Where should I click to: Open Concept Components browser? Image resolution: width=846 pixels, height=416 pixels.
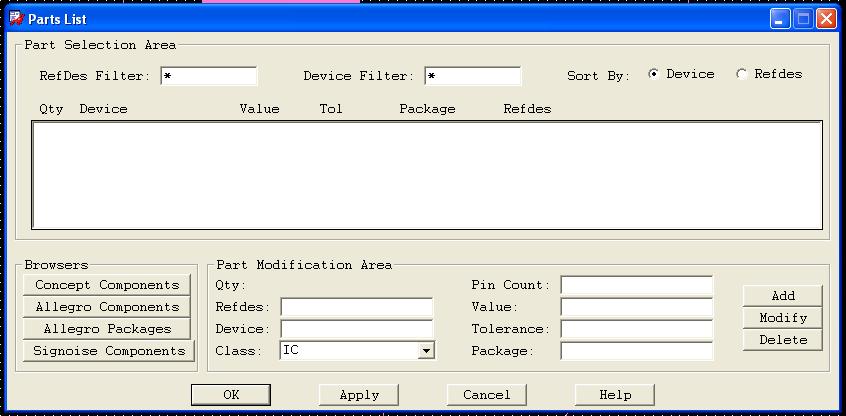(x=107, y=285)
